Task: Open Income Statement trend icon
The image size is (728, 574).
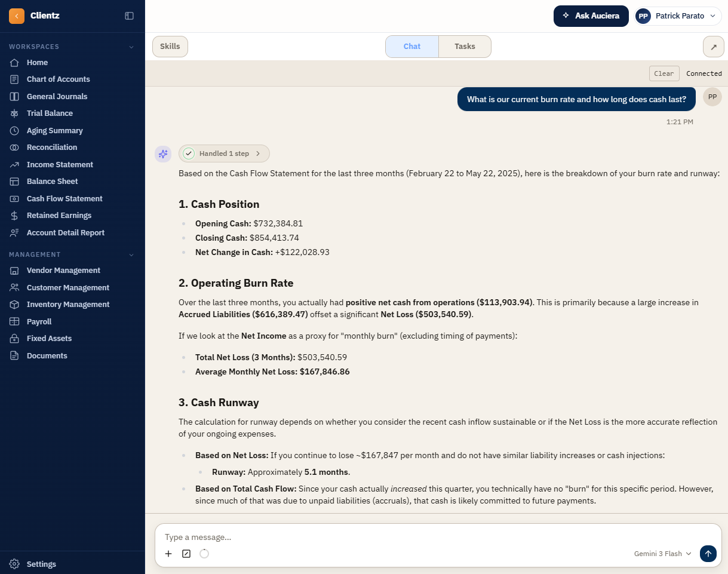Action: 15,165
